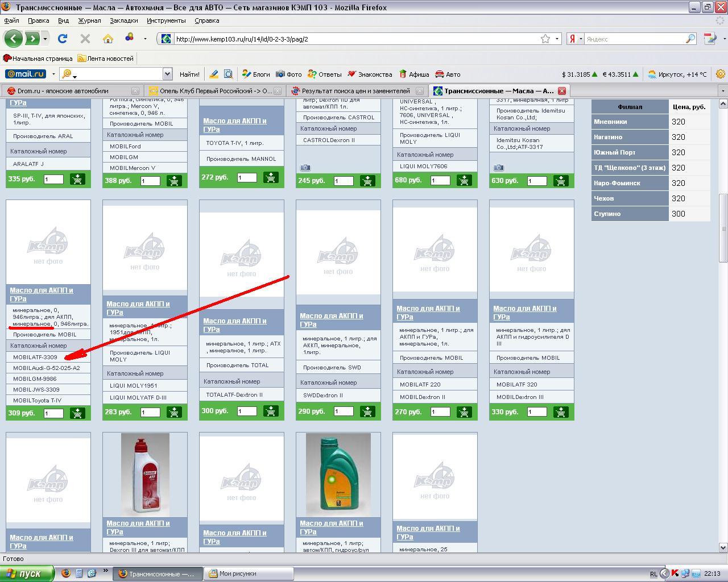
Task: Open the Лента новостей bookmark
Action: 105,58
